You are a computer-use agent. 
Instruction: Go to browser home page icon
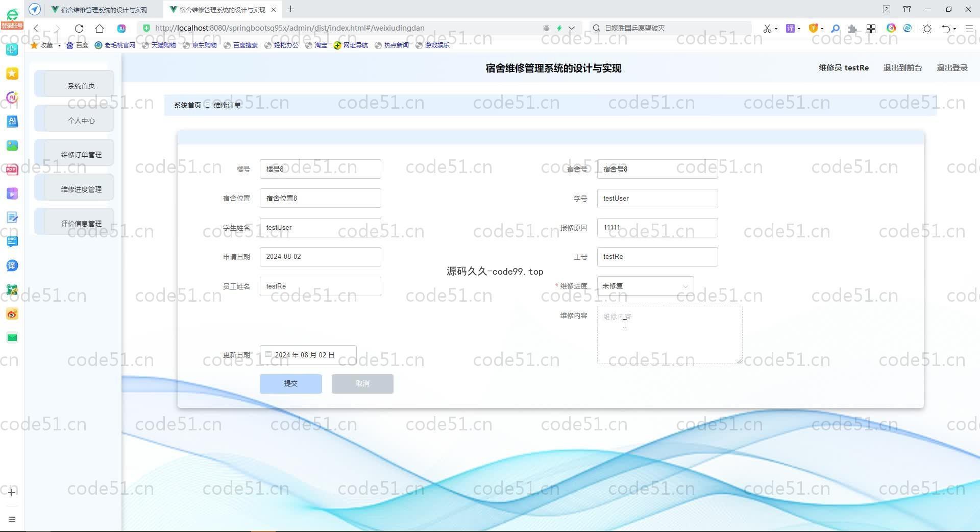coord(100,29)
